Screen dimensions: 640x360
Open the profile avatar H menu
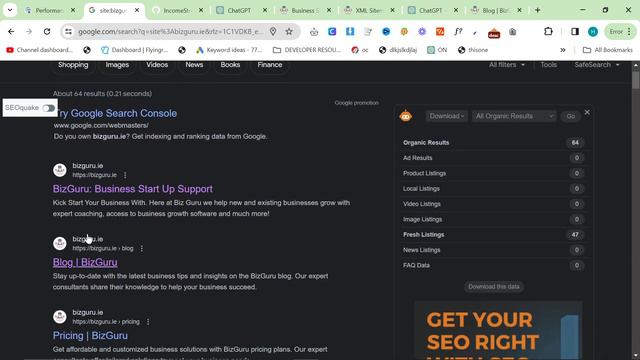click(x=593, y=31)
